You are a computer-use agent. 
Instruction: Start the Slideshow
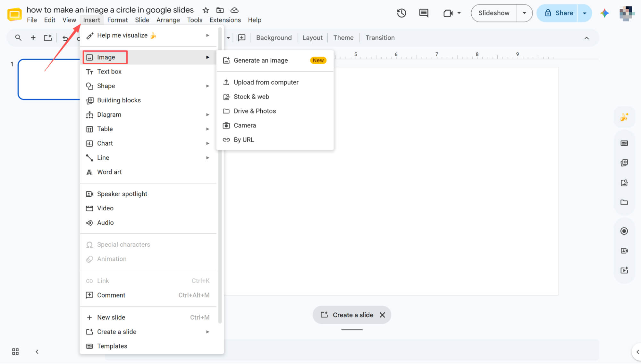pos(494,13)
